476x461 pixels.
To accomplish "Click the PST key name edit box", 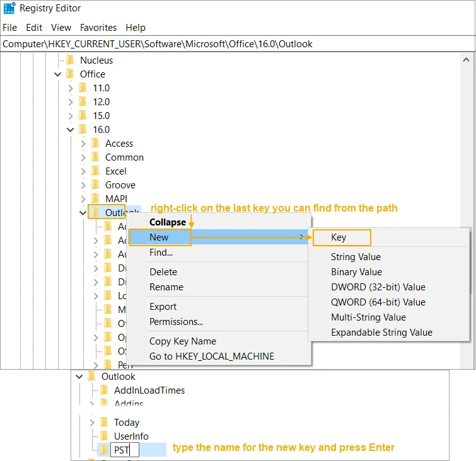I will click(124, 450).
